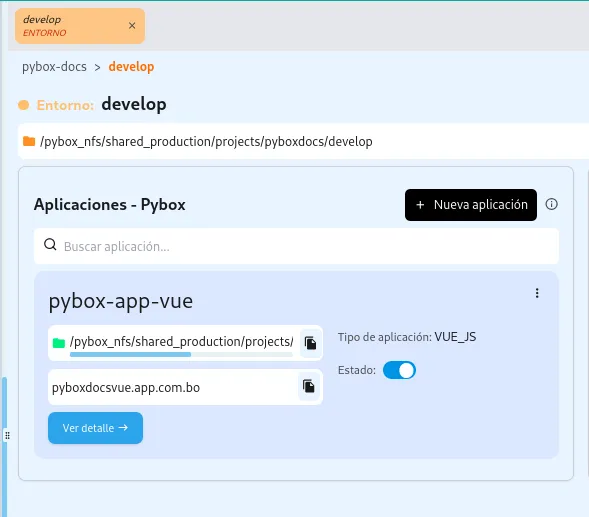Click the orange status dot beside Entorno
This screenshot has width=589, height=517.
tap(24, 105)
